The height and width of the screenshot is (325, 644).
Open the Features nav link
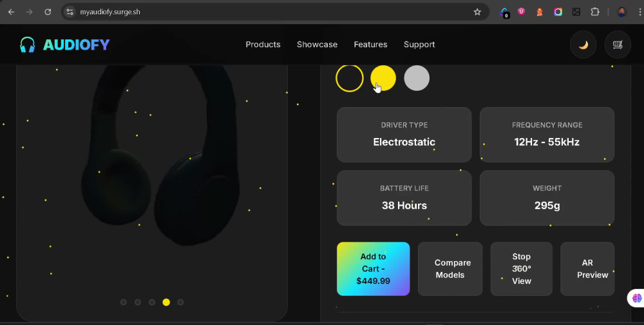coord(370,44)
